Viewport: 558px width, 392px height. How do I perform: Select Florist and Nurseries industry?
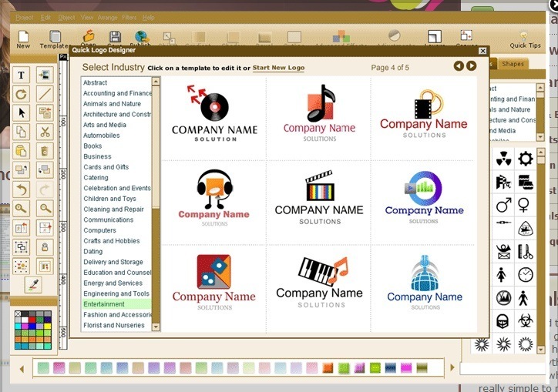pos(116,325)
